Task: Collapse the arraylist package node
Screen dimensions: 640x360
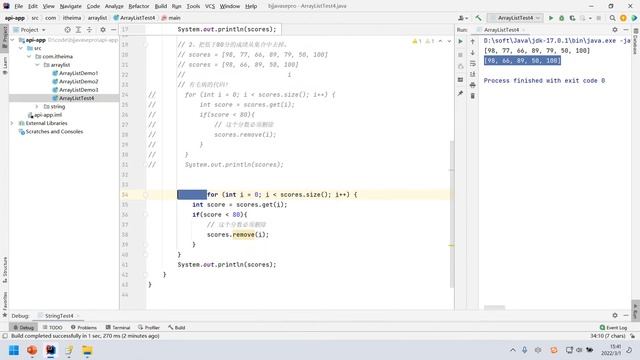Action: click(37, 65)
